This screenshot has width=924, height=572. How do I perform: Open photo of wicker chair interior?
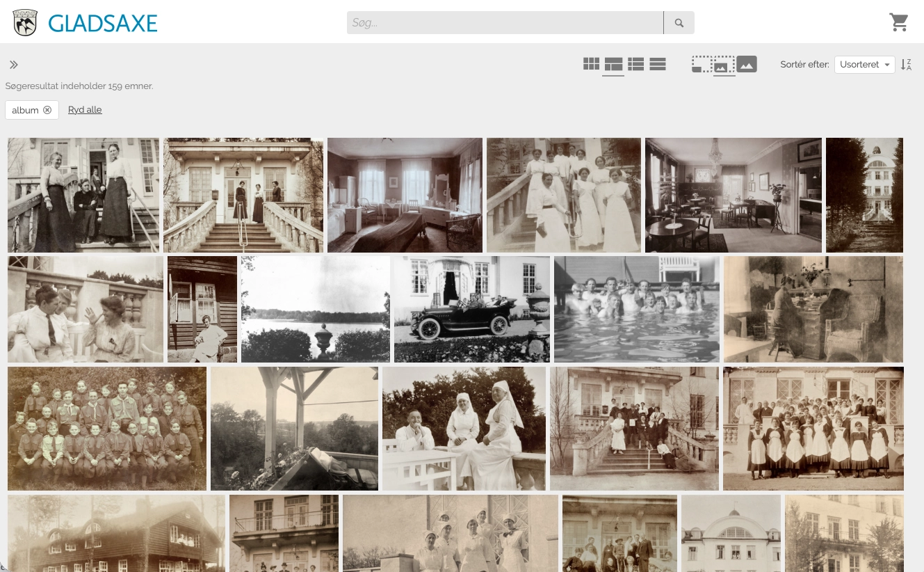point(813,309)
